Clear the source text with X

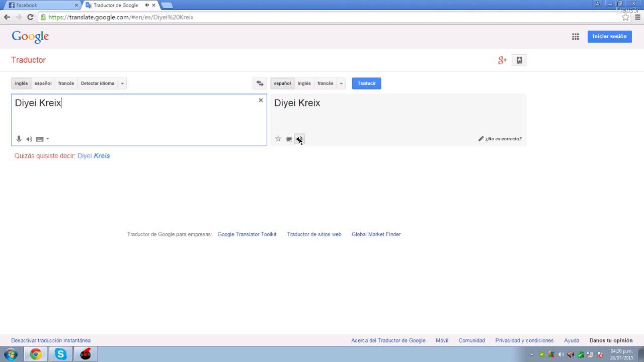coord(261,100)
